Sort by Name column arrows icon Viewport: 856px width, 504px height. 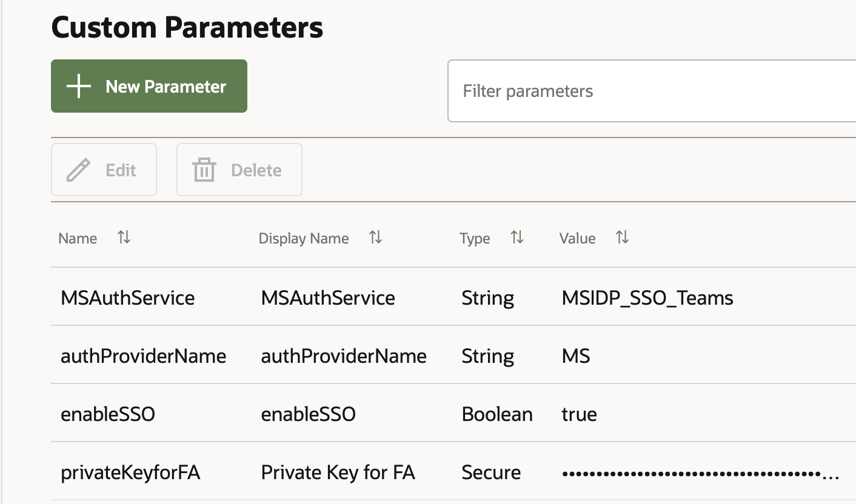pyautogui.click(x=124, y=237)
